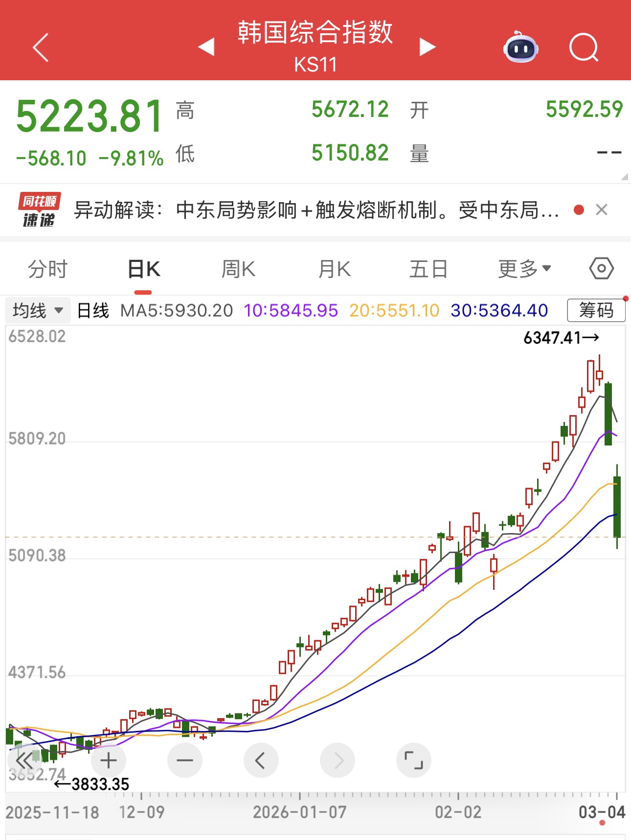Image resolution: width=631 pixels, height=840 pixels.
Task: Toggle the 筹码 chip distribution button
Action: (x=596, y=310)
